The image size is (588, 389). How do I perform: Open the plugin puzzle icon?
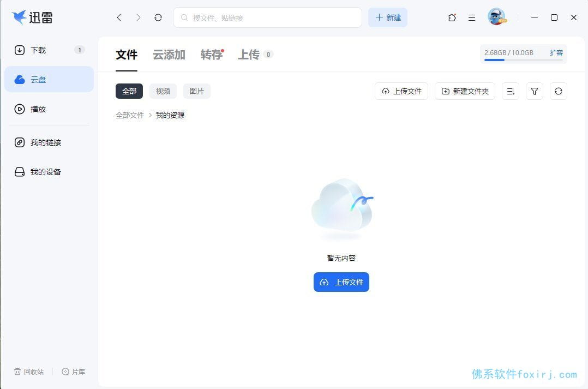click(452, 17)
